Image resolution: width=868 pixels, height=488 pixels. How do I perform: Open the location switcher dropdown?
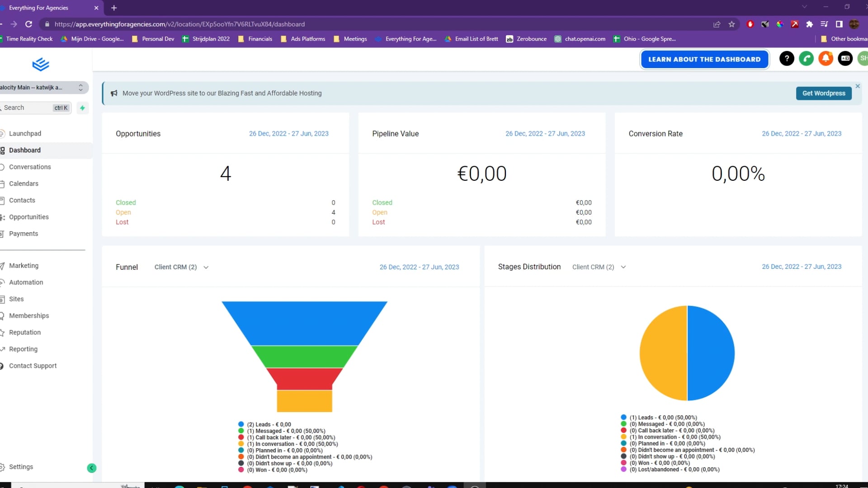click(x=43, y=87)
